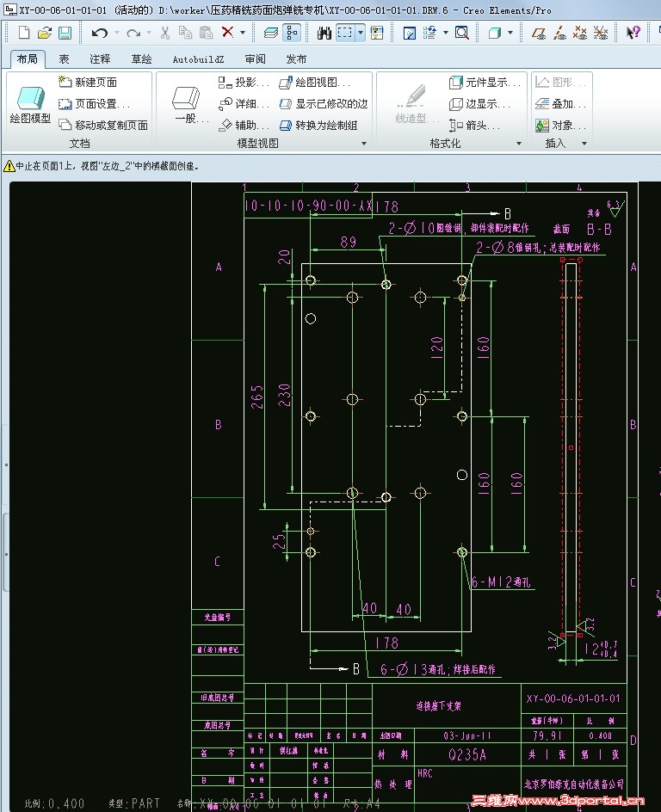Insert a 一般 general view
Screen dimensions: 661x812
pos(189,105)
